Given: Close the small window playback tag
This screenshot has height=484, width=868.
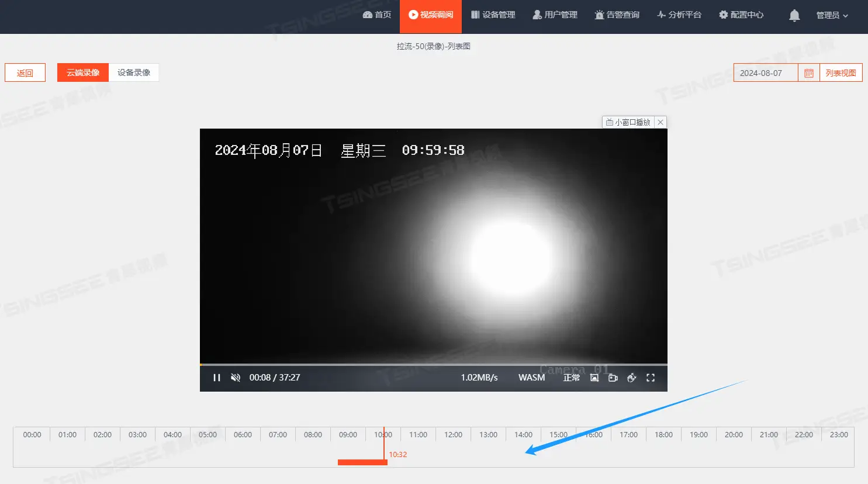Looking at the screenshot, I should (x=660, y=122).
